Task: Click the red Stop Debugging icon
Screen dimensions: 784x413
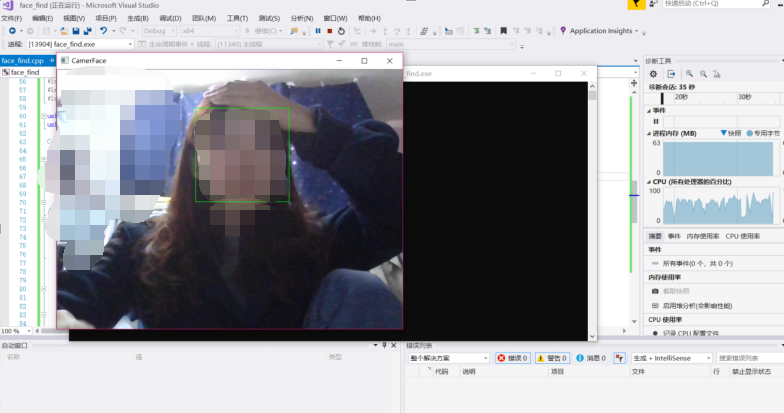Action: [330, 31]
